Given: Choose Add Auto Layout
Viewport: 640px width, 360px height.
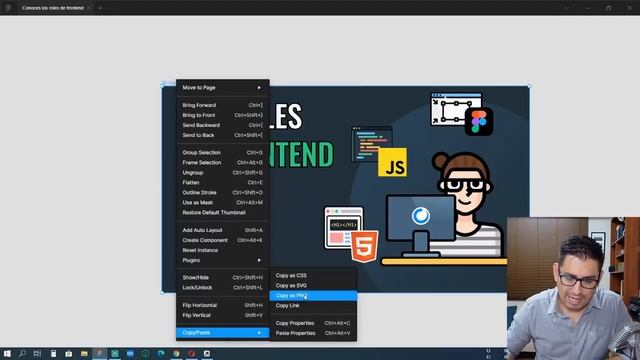Looking at the screenshot, I should click(x=222, y=230).
